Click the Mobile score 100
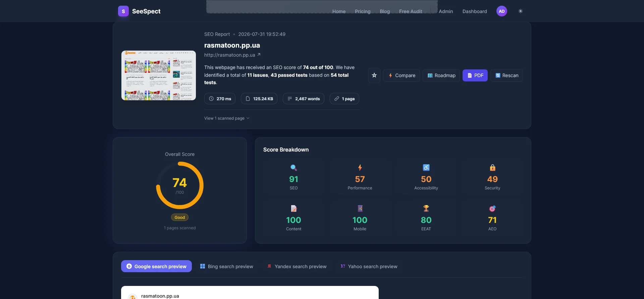Viewport: 644px width, 299px height. 360,220
